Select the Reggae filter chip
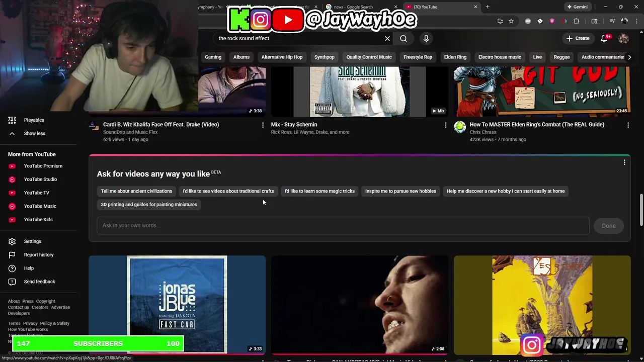 (562, 57)
